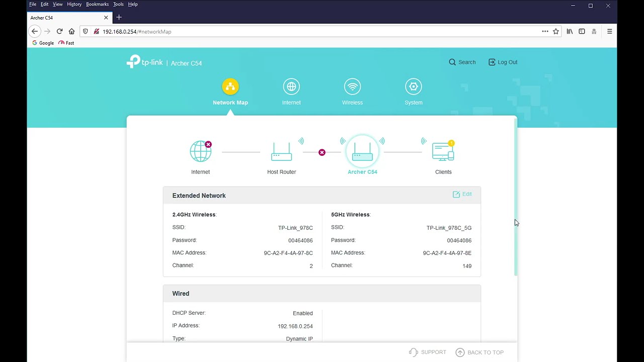644x362 pixels.
Task: Select the Archer C54 browser tab
Action: point(69,18)
